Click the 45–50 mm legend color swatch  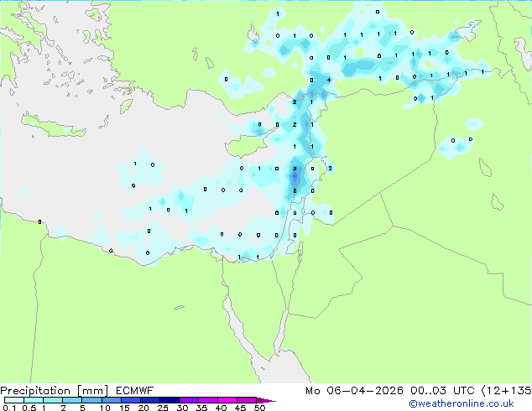tap(247, 400)
